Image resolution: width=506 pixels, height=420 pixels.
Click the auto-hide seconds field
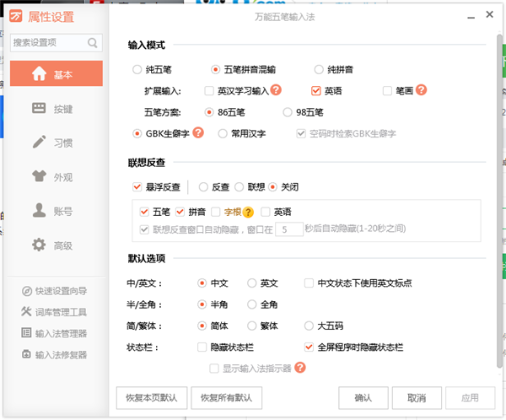point(289,229)
